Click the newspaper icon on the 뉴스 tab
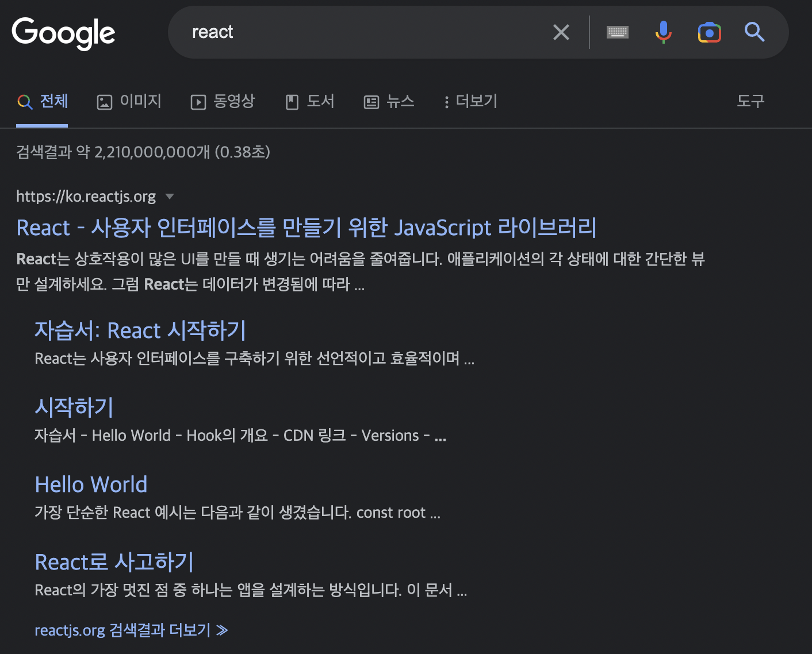This screenshot has width=812, height=654. point(371,102)
